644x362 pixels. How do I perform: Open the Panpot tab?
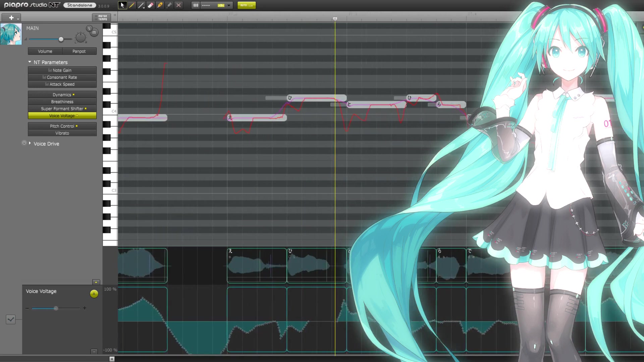[x=79, y=51]
